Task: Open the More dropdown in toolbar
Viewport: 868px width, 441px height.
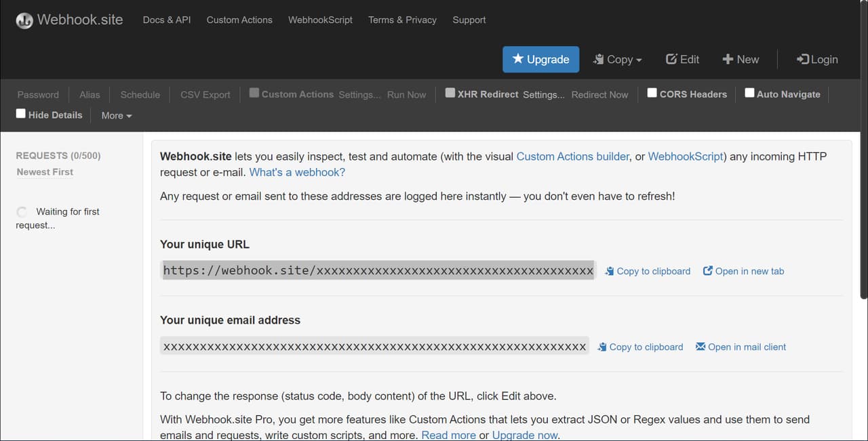Action: 116,115
